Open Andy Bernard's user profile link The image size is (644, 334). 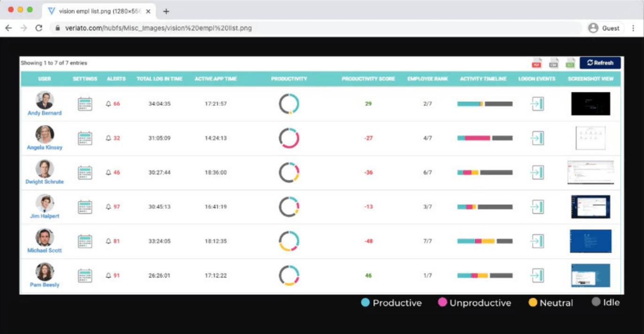pos(45,113)
